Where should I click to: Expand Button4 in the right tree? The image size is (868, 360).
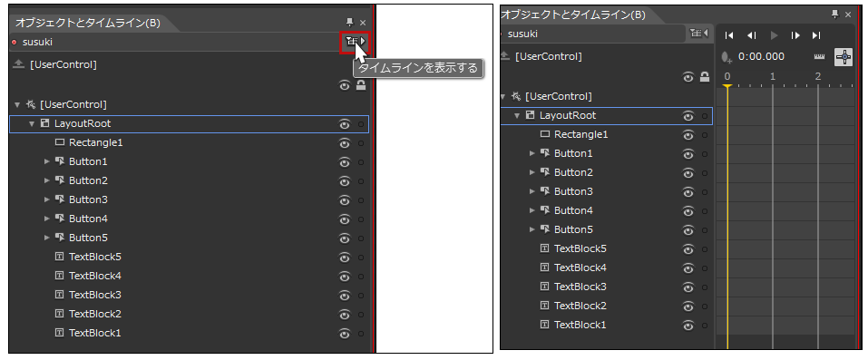(532, 211)
